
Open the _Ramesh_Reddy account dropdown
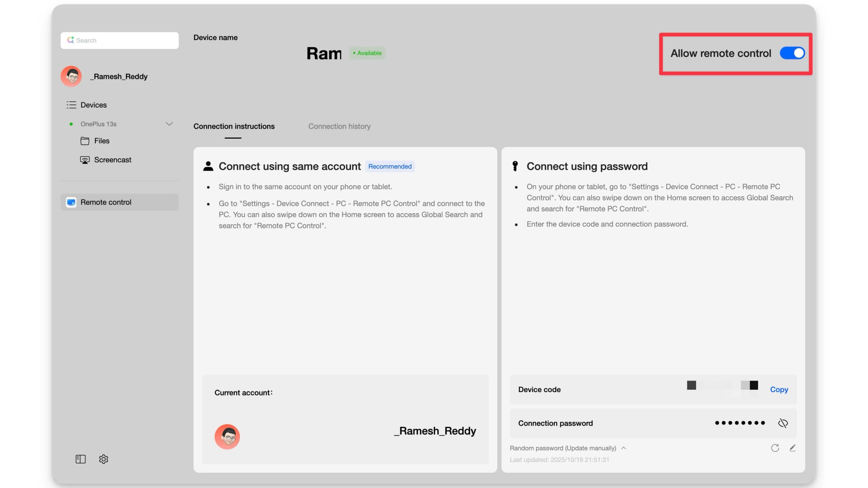tap(119, 76)
